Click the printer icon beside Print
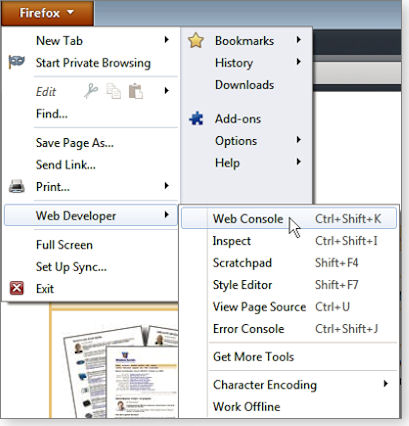 click(x=17, y=186)
